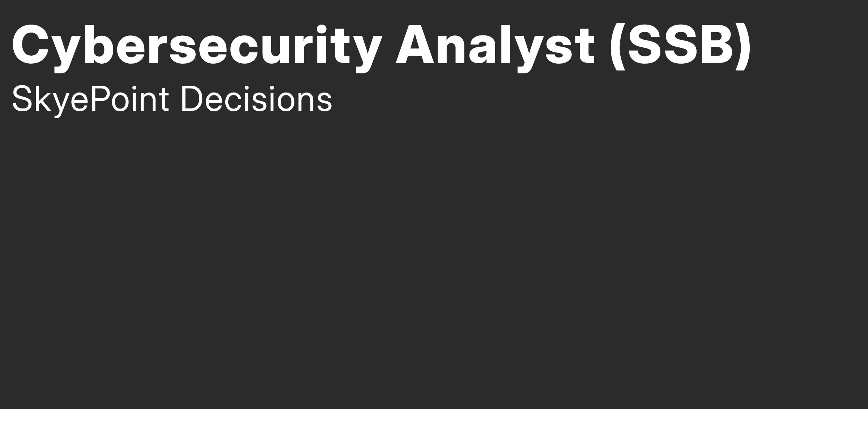This screenshot has width=868, height=424.
Task: Click the capital P in "SkyePoint"
Action: [99, 99]
